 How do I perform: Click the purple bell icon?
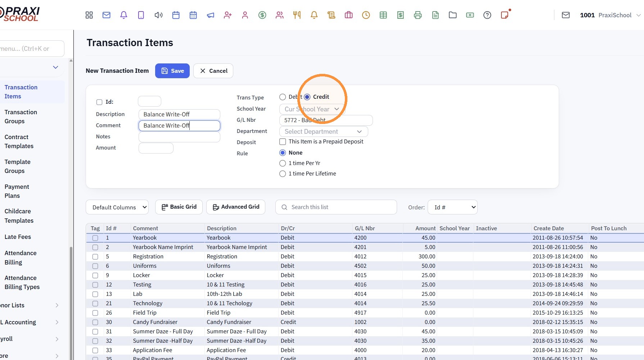(123, 15)
